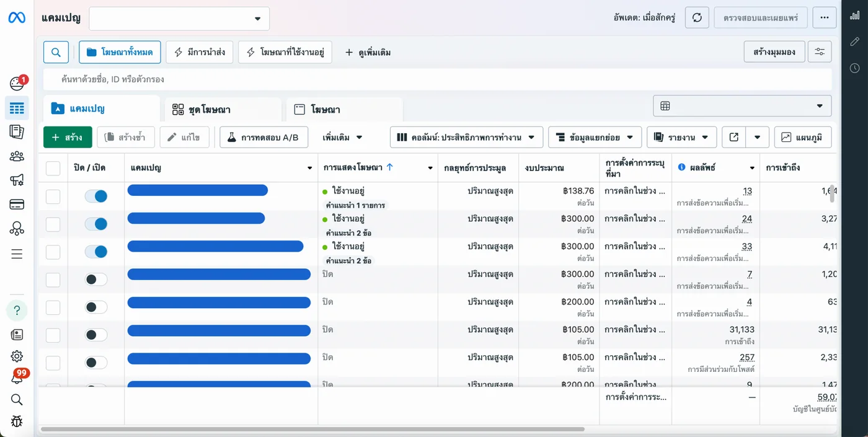The width and height of the screenshot is (868, 437).
Task: Check the box for the row with result 33
Action: (x=53, y=252)
